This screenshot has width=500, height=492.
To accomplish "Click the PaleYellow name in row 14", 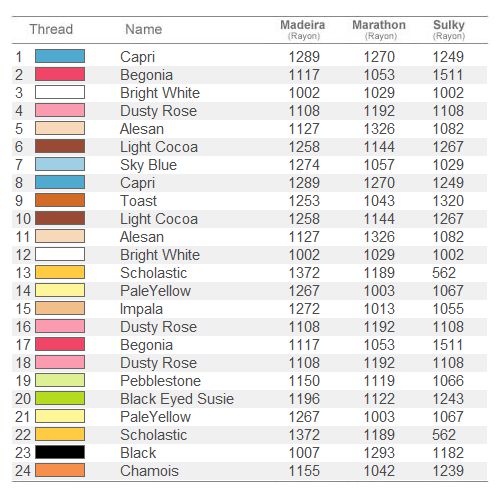I will [x=155, y=291].
